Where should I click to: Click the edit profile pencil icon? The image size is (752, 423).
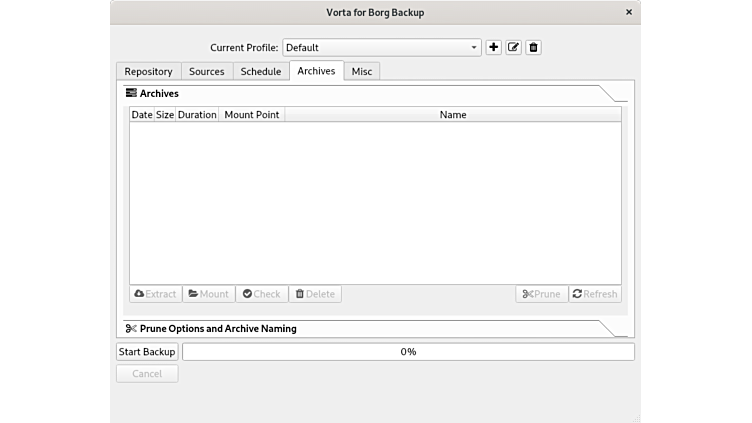tap(513, 47)
